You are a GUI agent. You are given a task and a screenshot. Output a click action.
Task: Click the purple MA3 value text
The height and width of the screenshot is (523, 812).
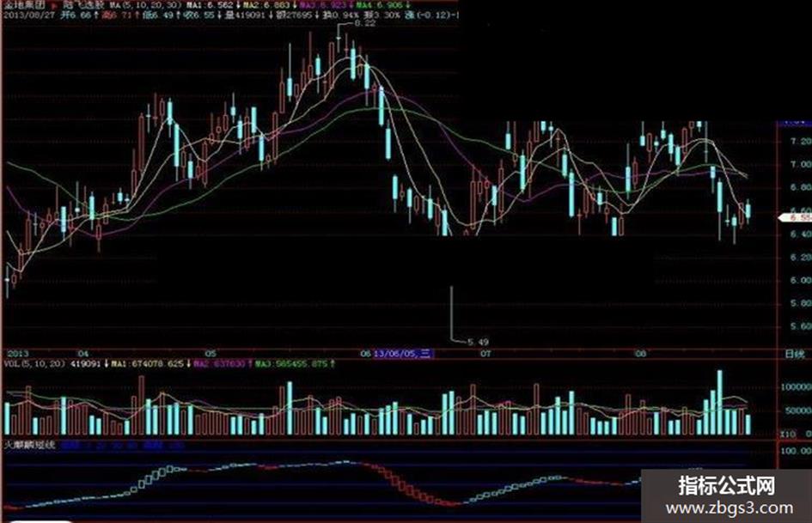coord(321,5)
